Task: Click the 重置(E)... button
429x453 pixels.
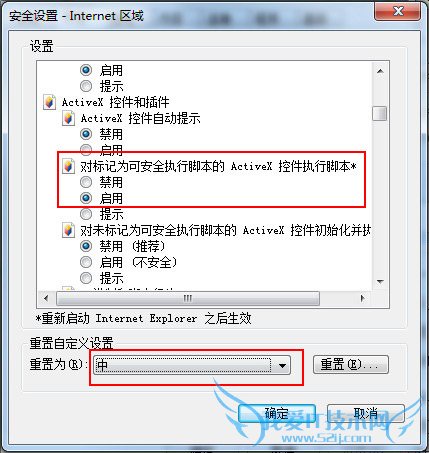Action: pyautogui.click(x=351, y=365)
